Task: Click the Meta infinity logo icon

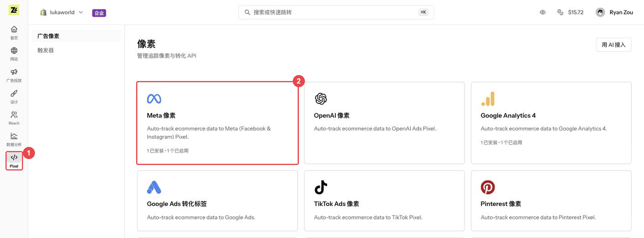Action: (x=154, y=99)
